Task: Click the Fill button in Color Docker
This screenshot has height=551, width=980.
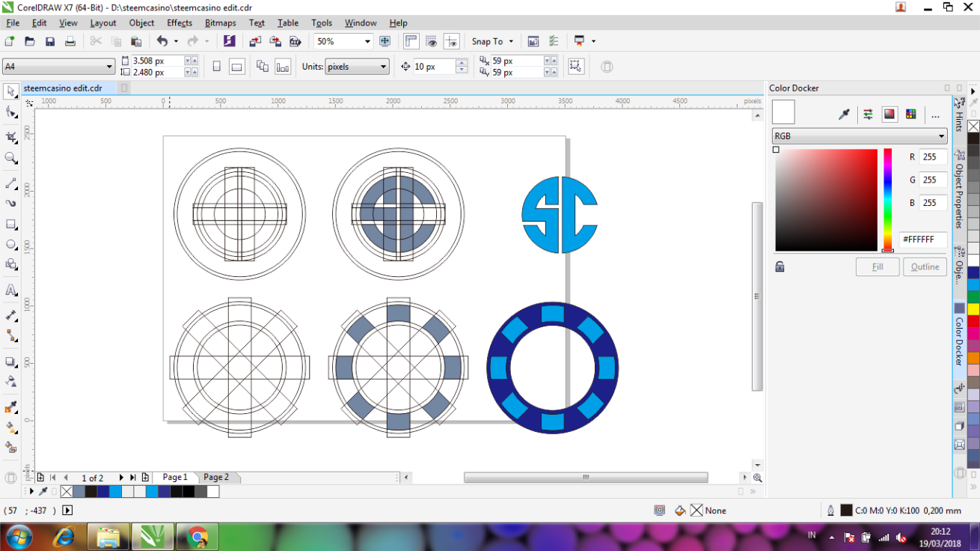Action: [878, 267]
